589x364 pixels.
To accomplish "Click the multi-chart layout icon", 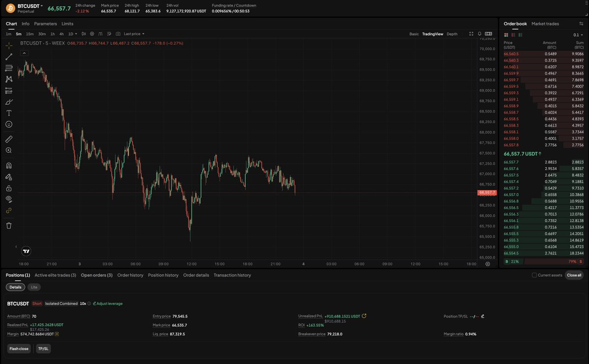I will click(488, 34).
